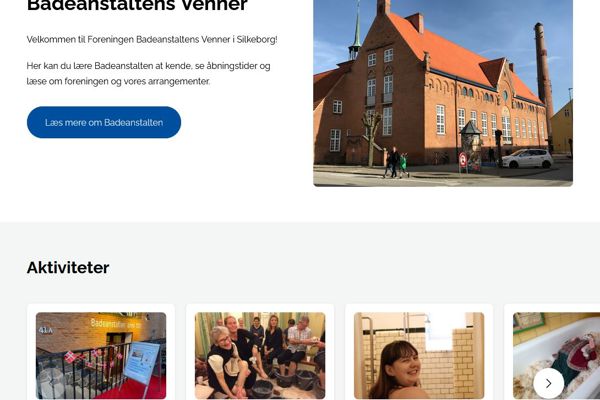Viewport: 600px width, 400px height.
Task: Click the no-entry traffic sign in photo
Action: pos(463,158)
